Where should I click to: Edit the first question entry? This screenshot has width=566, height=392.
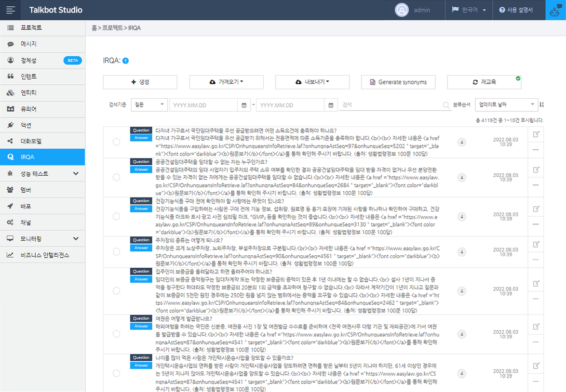[x=536, y=135]
